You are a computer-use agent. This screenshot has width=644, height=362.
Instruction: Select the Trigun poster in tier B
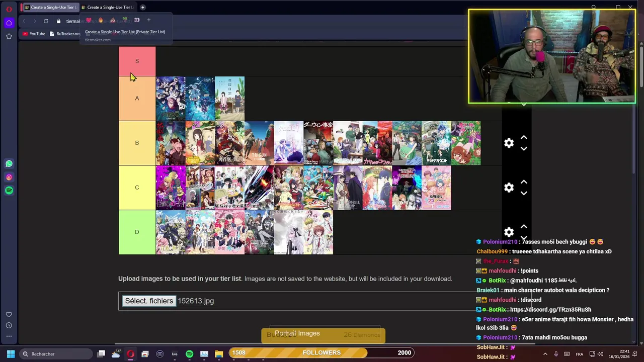pos(259,143)
